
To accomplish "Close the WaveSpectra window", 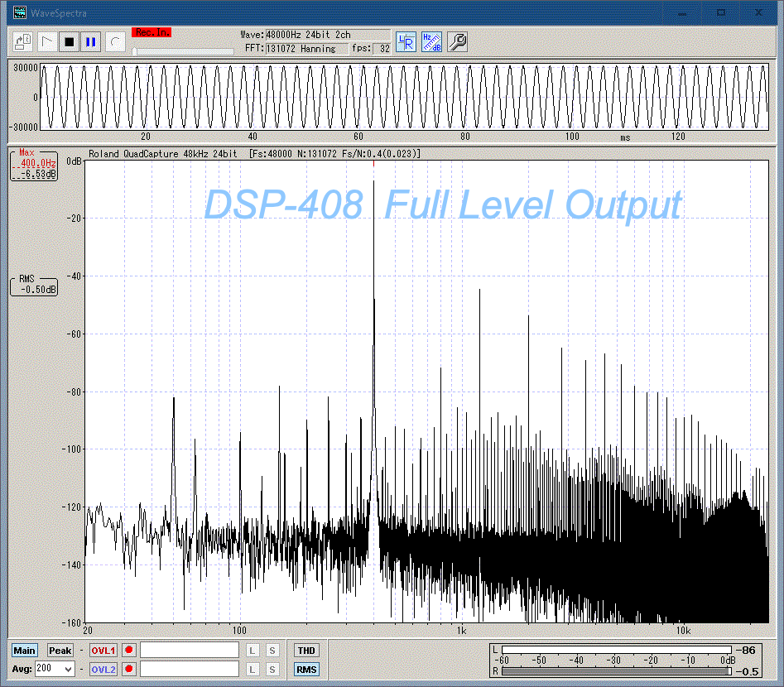I will click(758, 13).
